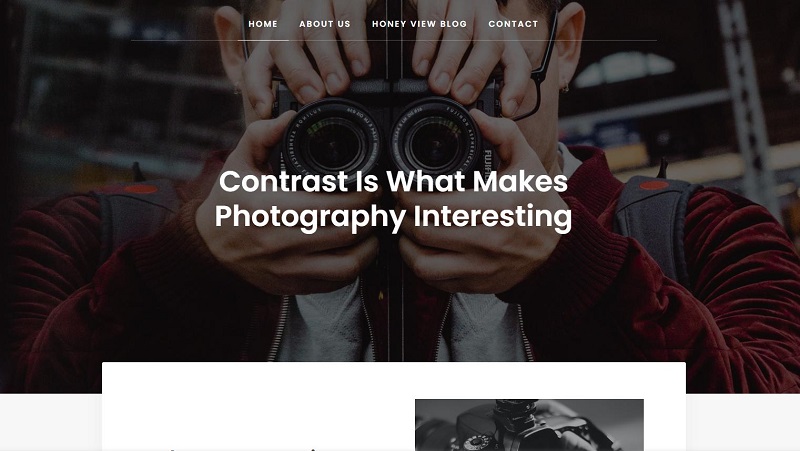Open the HOME navigation link
The width and height of the screenshot is (800, 451).
point(263,24)
